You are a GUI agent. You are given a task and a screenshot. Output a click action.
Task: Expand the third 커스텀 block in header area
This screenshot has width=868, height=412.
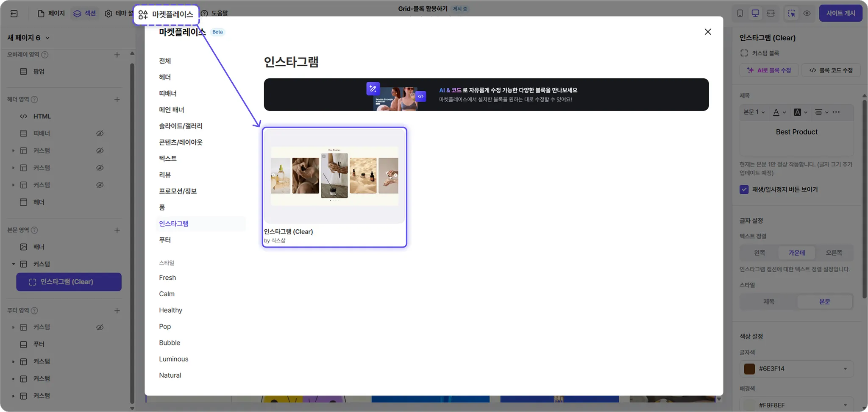[13, 185]
